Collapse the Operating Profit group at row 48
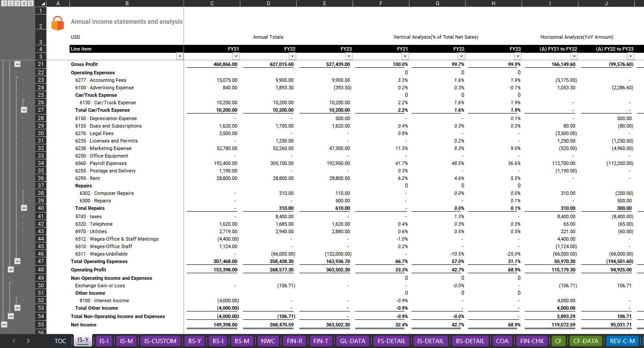Image resolution: width=644 pixels, height=348 pixels. click(11, 270)
